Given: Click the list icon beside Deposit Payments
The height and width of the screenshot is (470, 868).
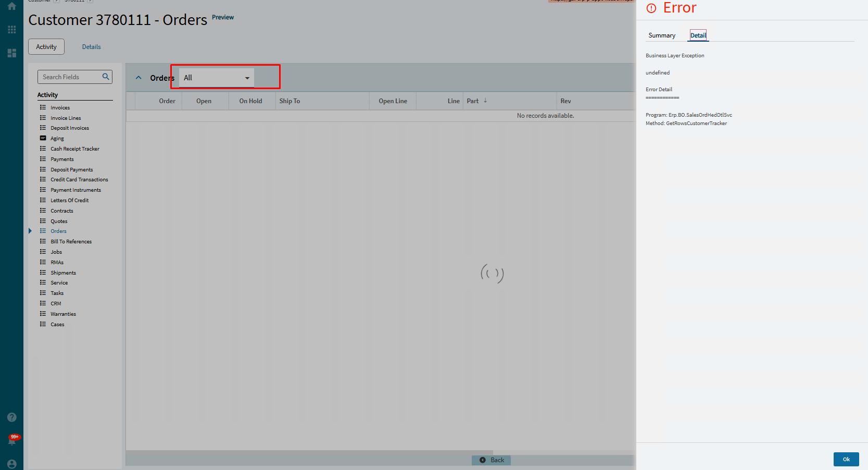Looking at the screenshot, I should tap(43, 169).
